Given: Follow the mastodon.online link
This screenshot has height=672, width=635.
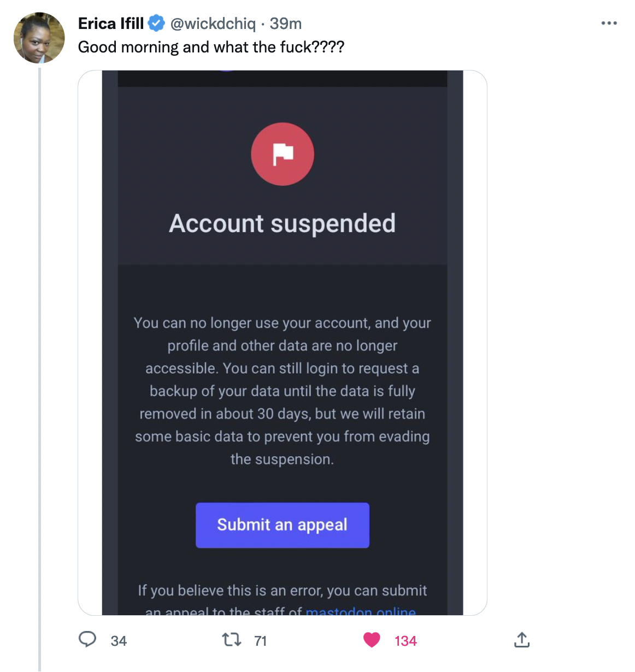Looking at the screenshot, I should (x=361, y=611).
